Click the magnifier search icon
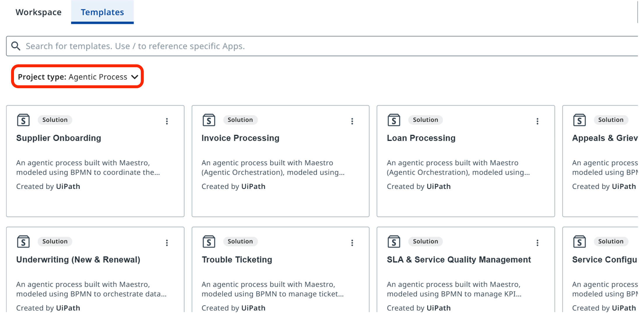644x313 pixels. pyautogui.click(x=16, y=46)
